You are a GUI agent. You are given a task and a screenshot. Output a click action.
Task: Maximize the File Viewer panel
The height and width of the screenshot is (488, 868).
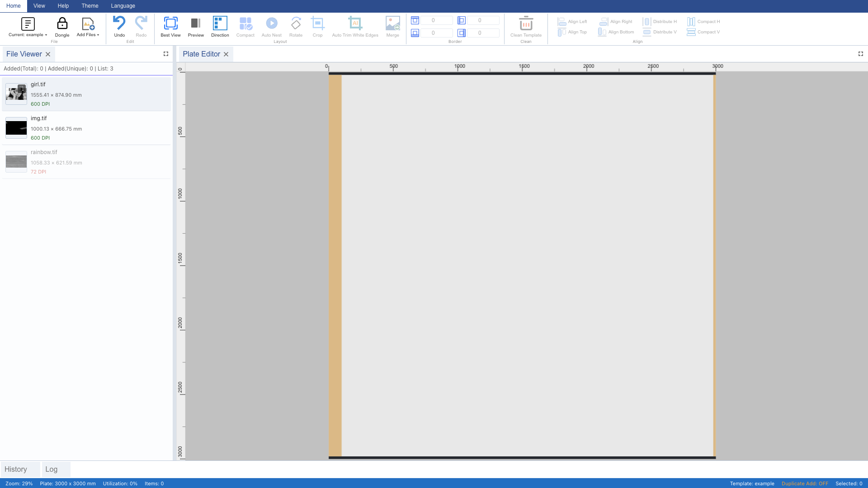click(166, 54)
